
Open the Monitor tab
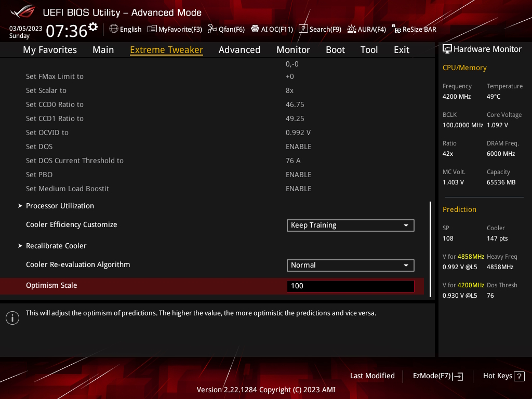293,49
